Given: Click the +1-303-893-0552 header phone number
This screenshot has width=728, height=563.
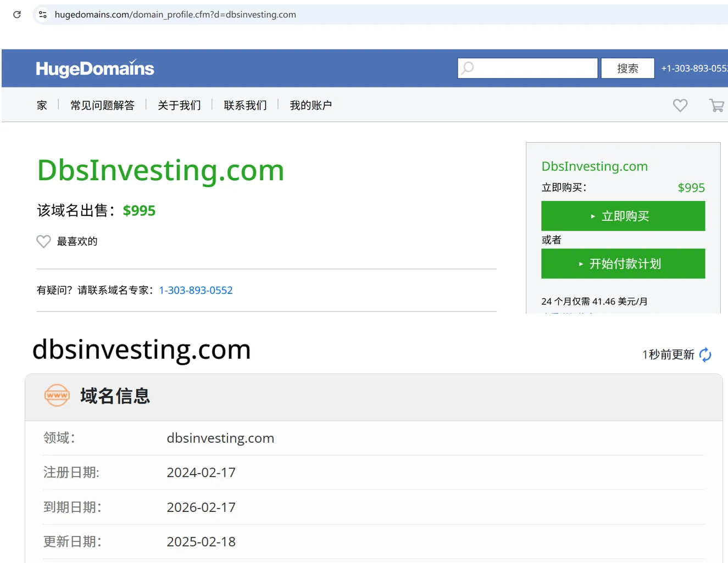Looking at the screenshot, I should click(x=694, y=68).
